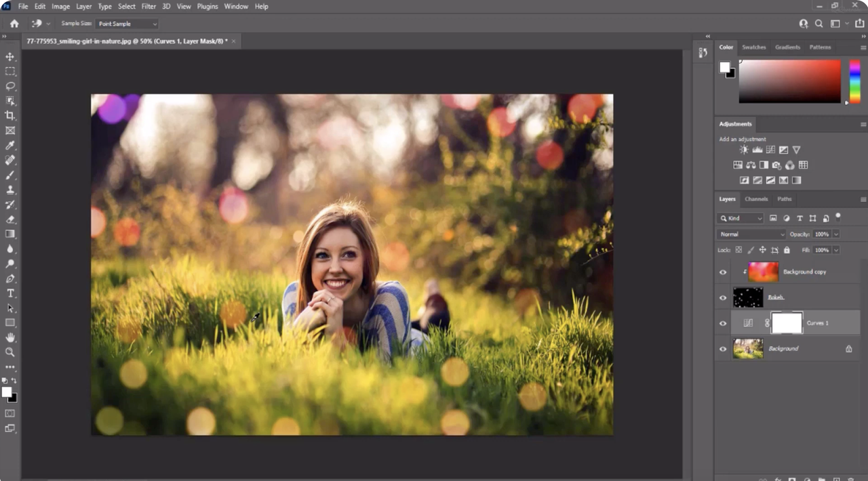Screen dimensions: 868x481
Task: Open the Adjustments panel menu
Action: click(863, 124)
